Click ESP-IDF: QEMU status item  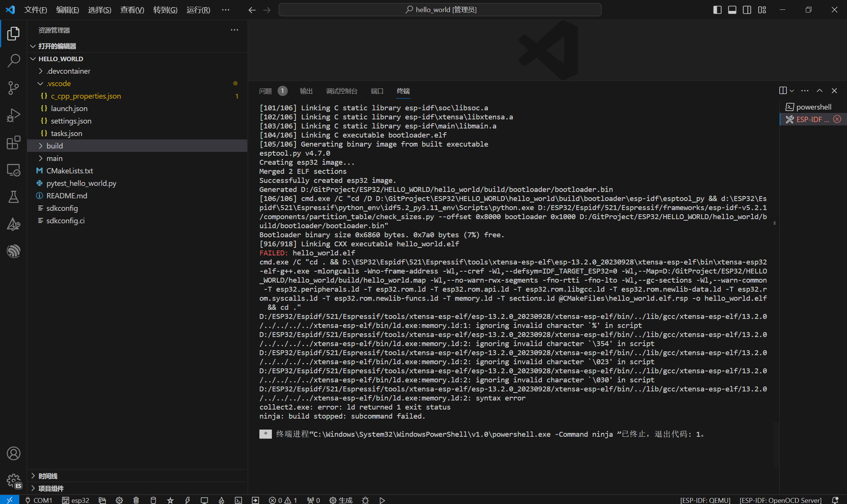point(705,500)
